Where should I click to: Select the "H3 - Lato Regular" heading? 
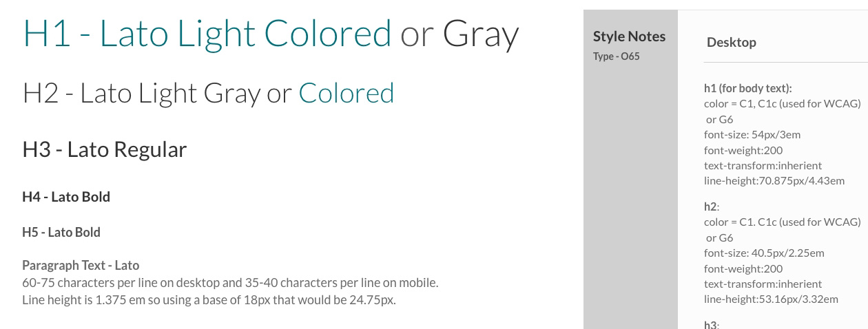point(104,149)
